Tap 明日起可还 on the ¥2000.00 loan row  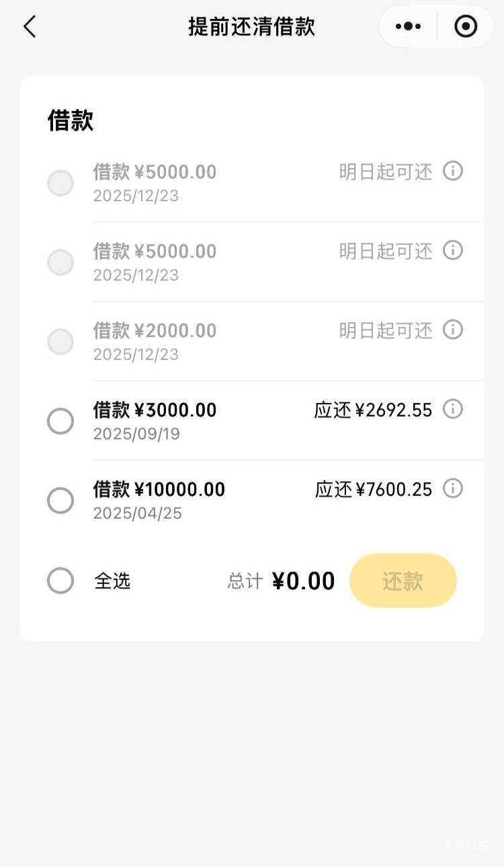click(386, 331)
